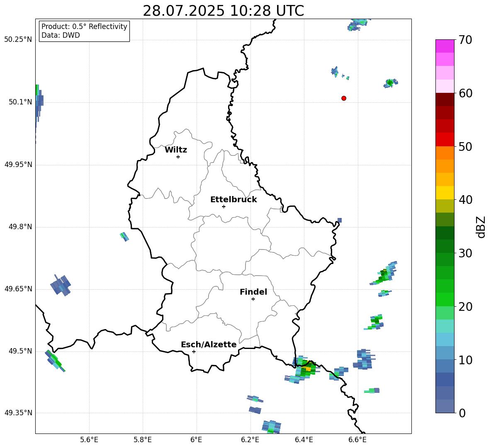This screenshot has height=448, width=491.
Task: Click the Esch/Alzette city label
Action: (x=209, y=344)
